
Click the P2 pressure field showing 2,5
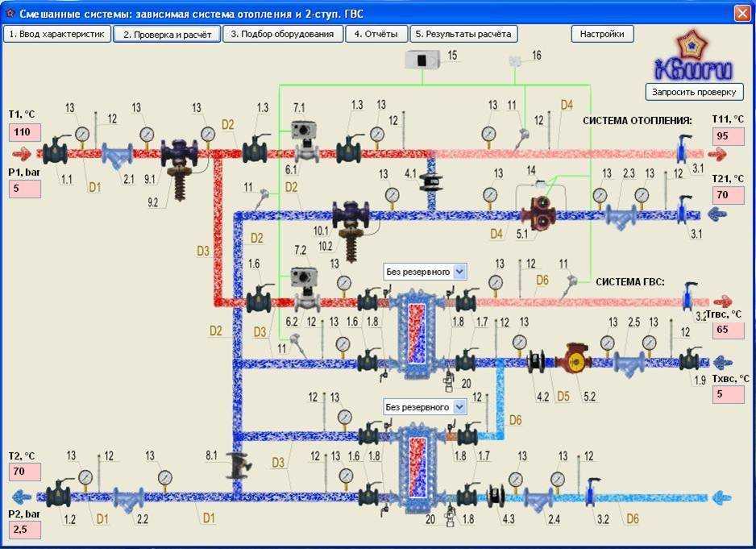[25, 530]
